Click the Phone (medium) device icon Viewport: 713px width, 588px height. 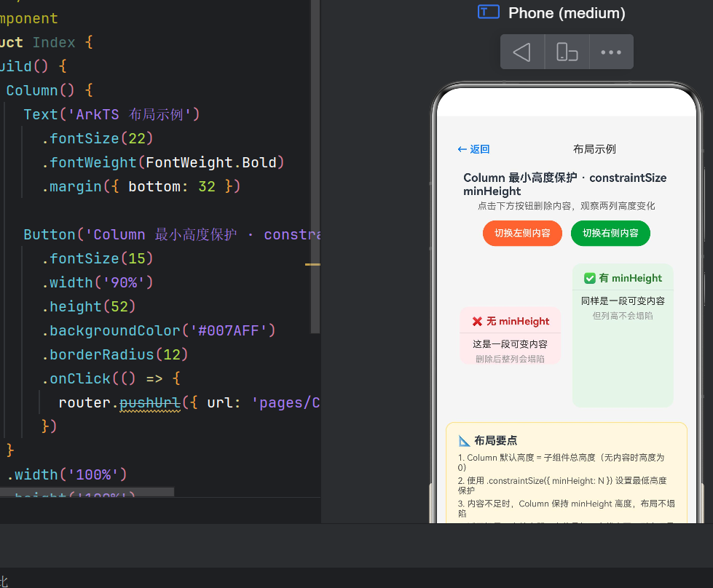coord(489,12)
